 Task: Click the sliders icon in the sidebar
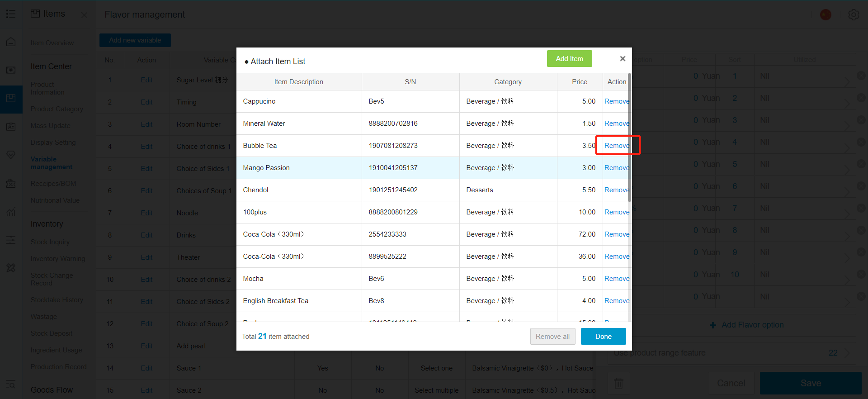tap(11, 240)
